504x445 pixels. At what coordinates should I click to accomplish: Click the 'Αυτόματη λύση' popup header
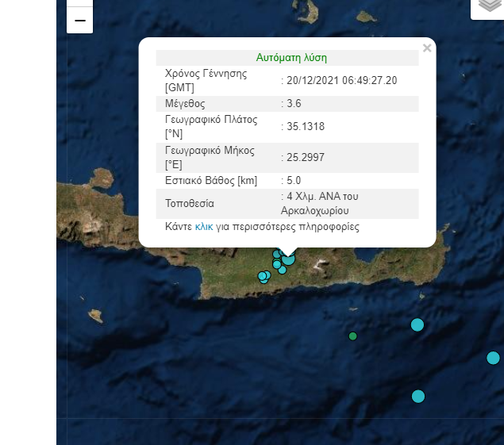point(291,58)
